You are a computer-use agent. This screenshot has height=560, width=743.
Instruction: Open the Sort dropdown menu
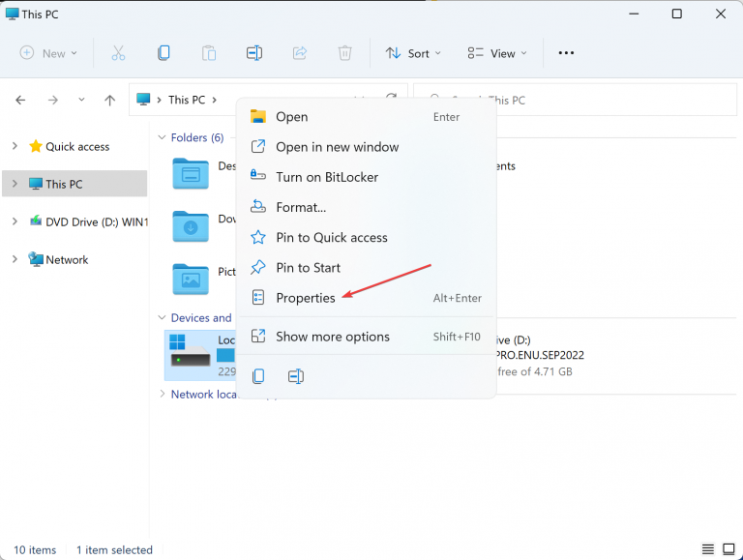click(x=413, y=53)
